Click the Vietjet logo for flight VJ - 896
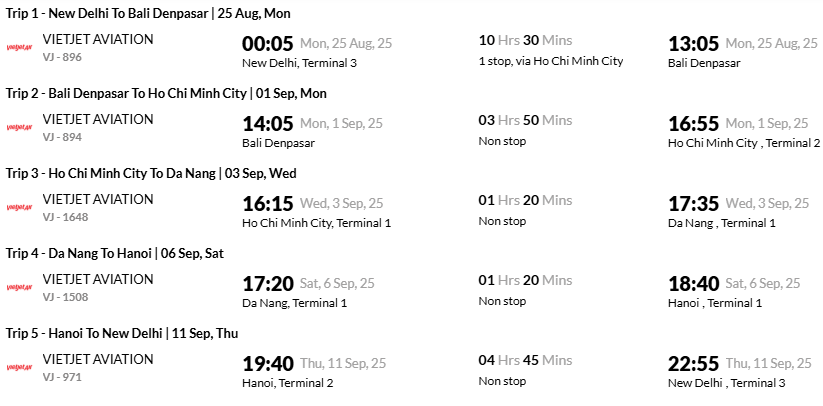Viewport: 823px width, 406px height. pos(19,48)
